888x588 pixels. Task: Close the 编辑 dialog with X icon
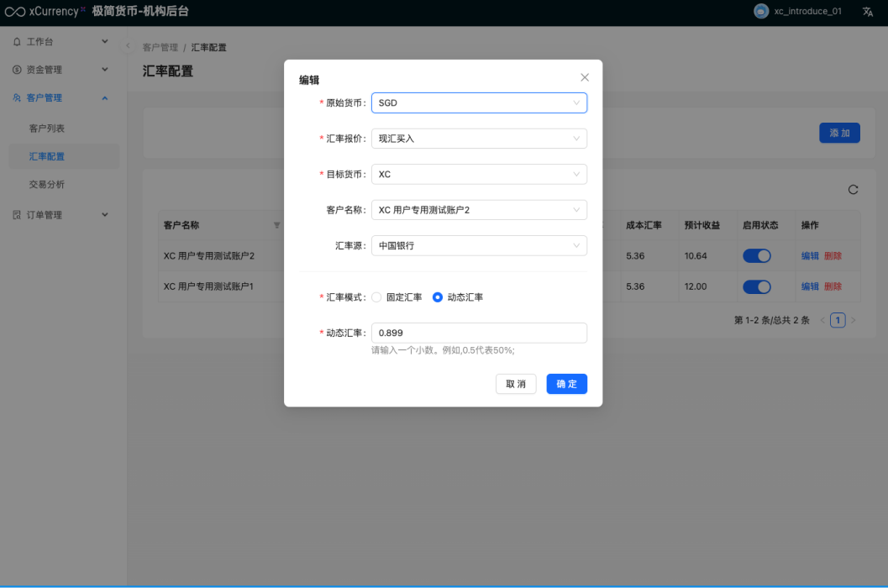click(585, 77)
